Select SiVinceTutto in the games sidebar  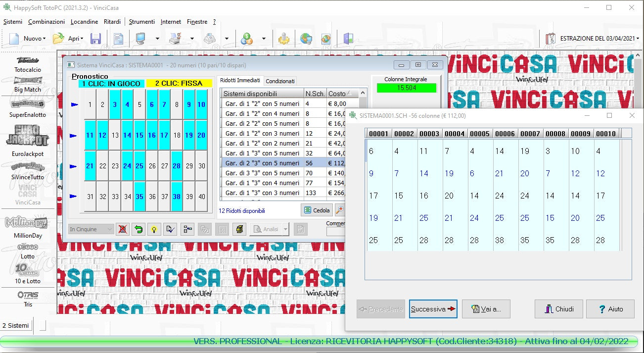point(28,171)
